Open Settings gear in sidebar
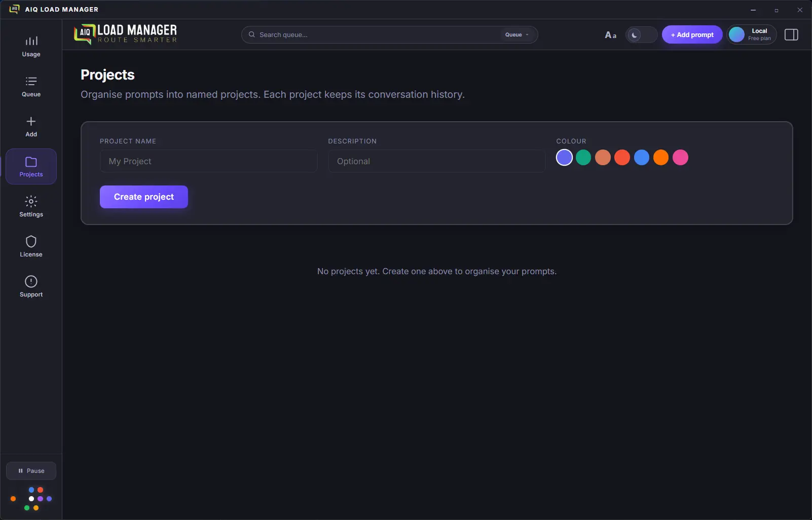Screen dimensions: 812x520 point(31,206)
